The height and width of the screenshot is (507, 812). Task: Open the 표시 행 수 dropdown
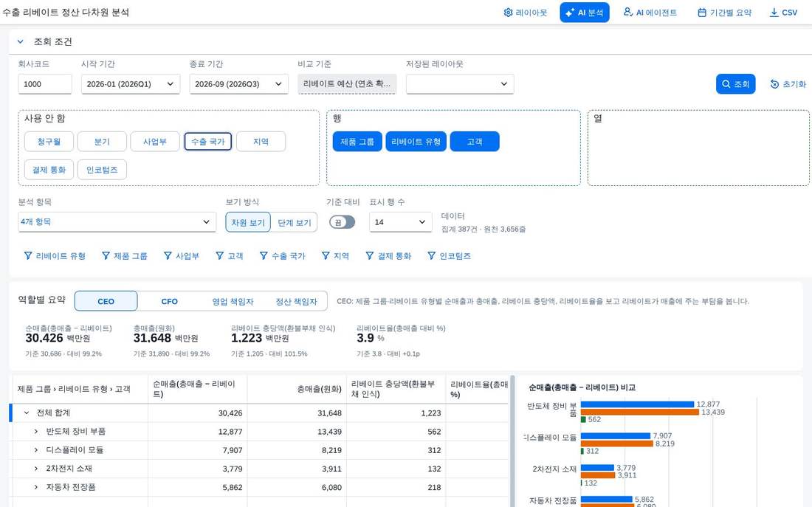coord(400,221)
